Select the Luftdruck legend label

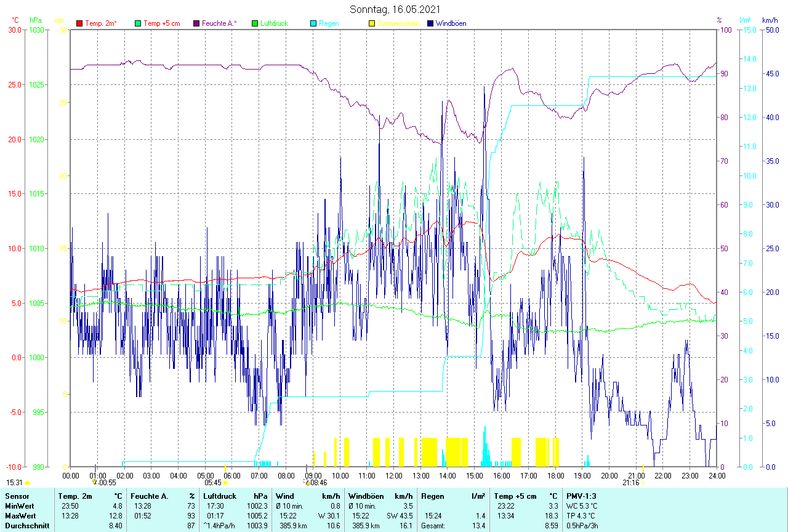tap(274, 23)
